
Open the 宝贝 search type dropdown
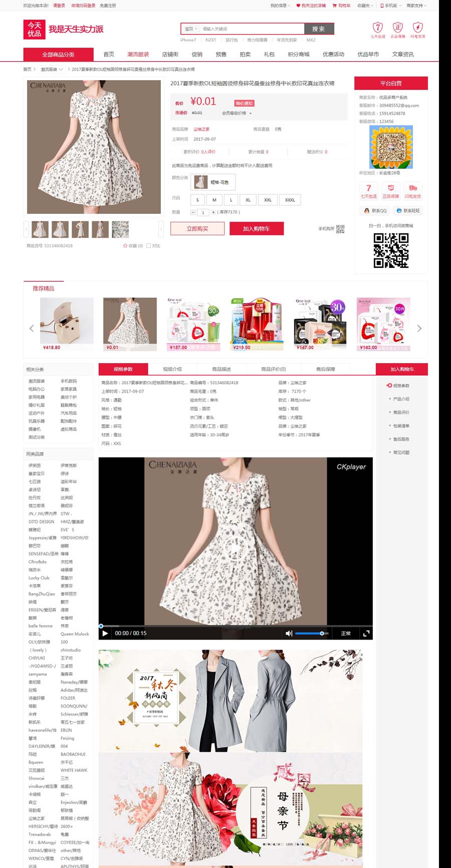(191, 29)
